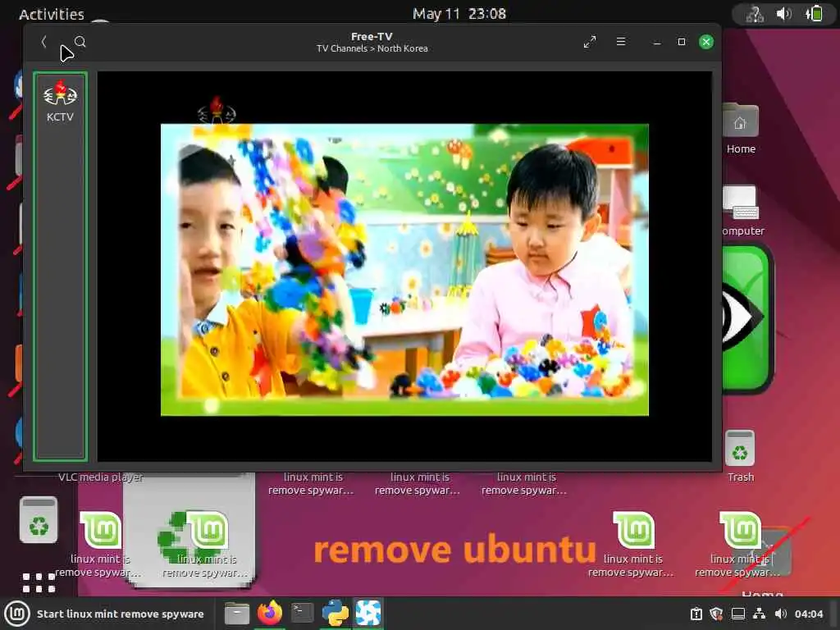Open recycle bin icon above app grid
This screenshot has height=630, width=840.
pos(39,519)
